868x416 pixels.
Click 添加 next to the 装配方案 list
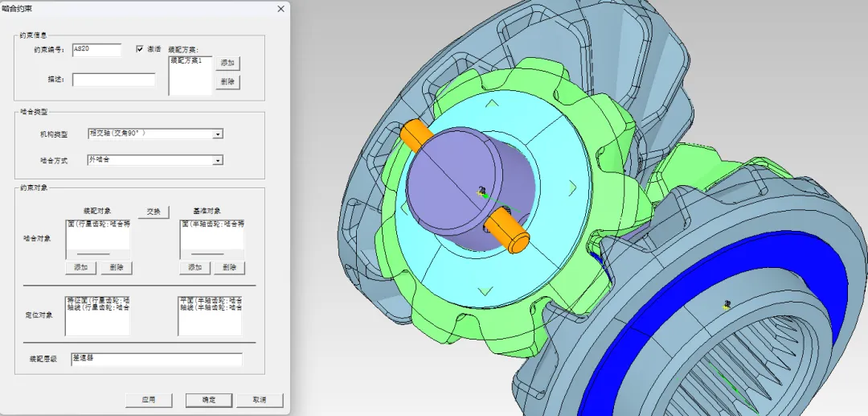tap(227, 64)
